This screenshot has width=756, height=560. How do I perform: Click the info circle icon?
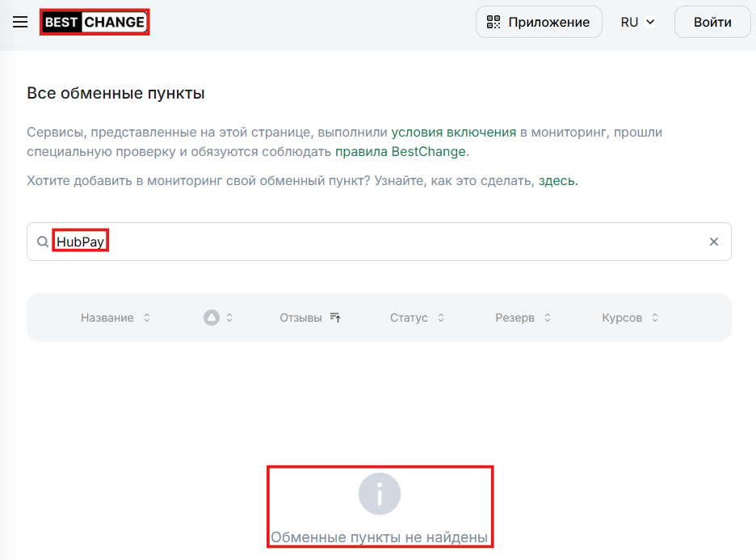[380, 493]
